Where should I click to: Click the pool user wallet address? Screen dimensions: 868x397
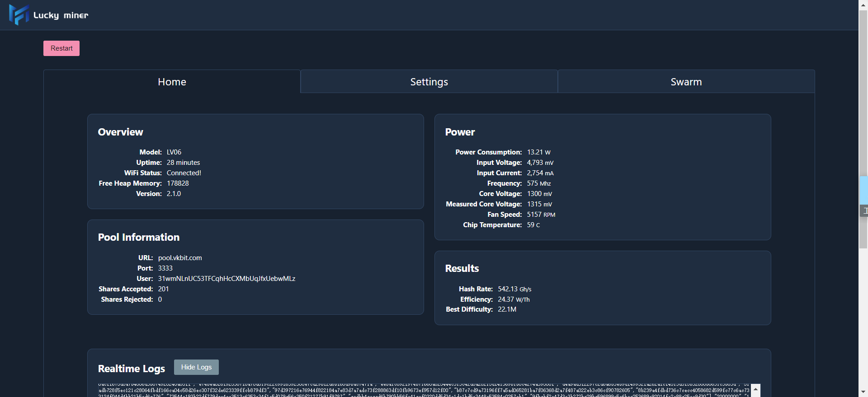point(226,279)
